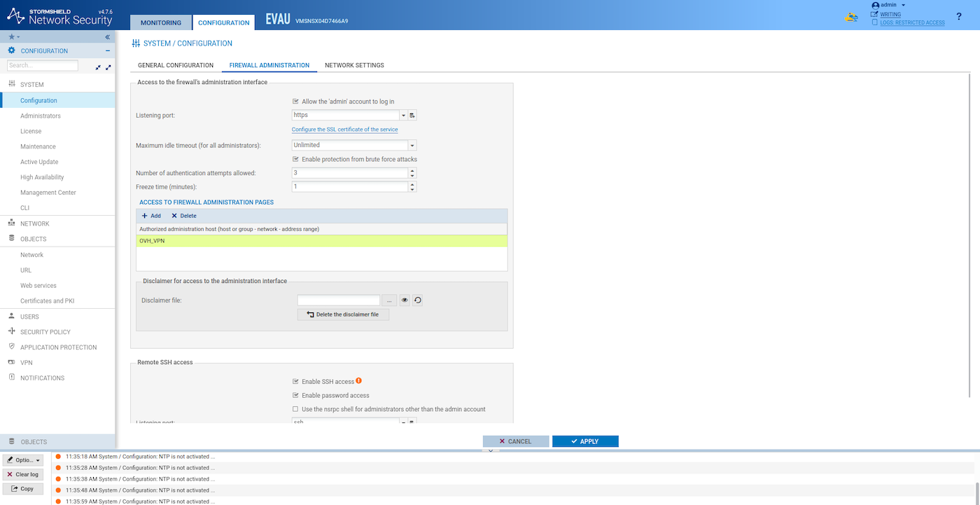Click the help question mark icon
980x505 pixels.
click(x=958, y=16)
